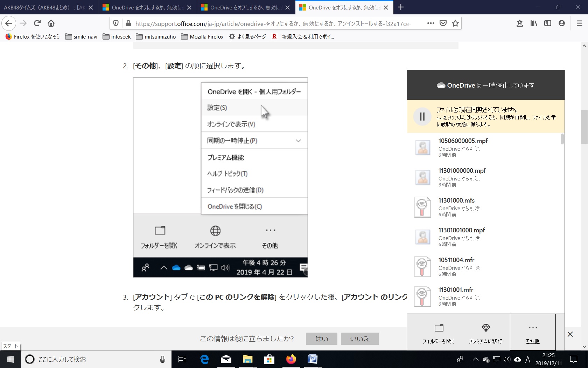Resume sync via the pause icon banner
The image size is (588, 368).
tap(422, 116)
